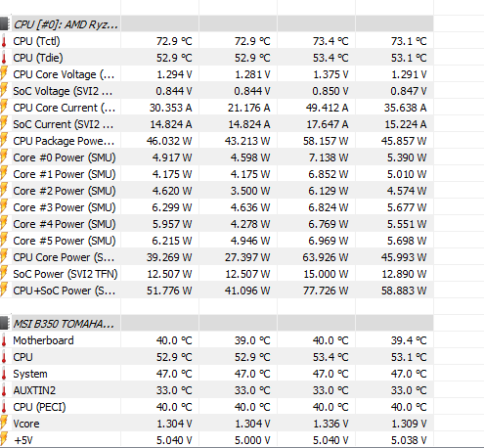Select the CPU Core Voltage label
Viewport: 484px width, 448px height.
(x=64, y=74)
